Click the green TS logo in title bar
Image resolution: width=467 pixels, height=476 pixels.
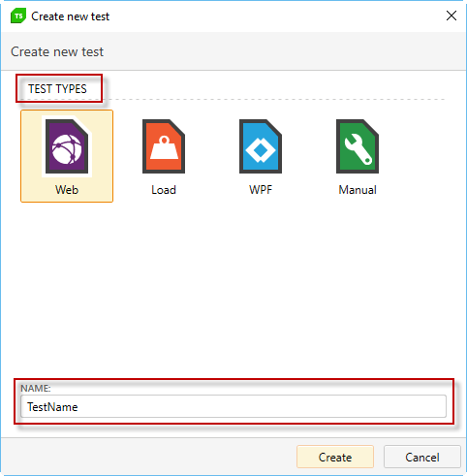(x=18, y=16)
